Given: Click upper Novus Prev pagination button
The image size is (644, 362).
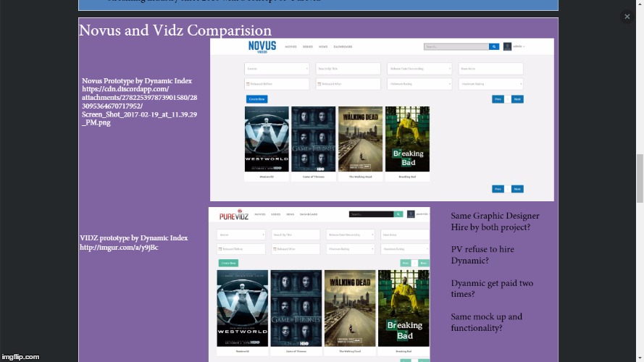Looking at the screenshot, I should coord(498,99).
